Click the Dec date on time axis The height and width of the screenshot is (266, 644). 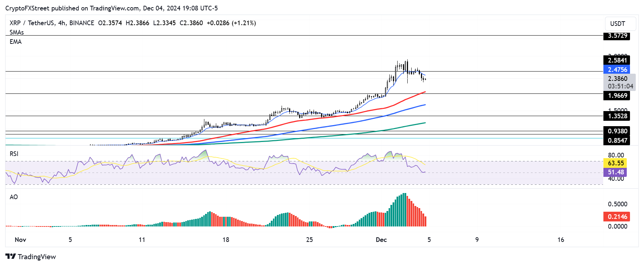click(x=381, y=240)
